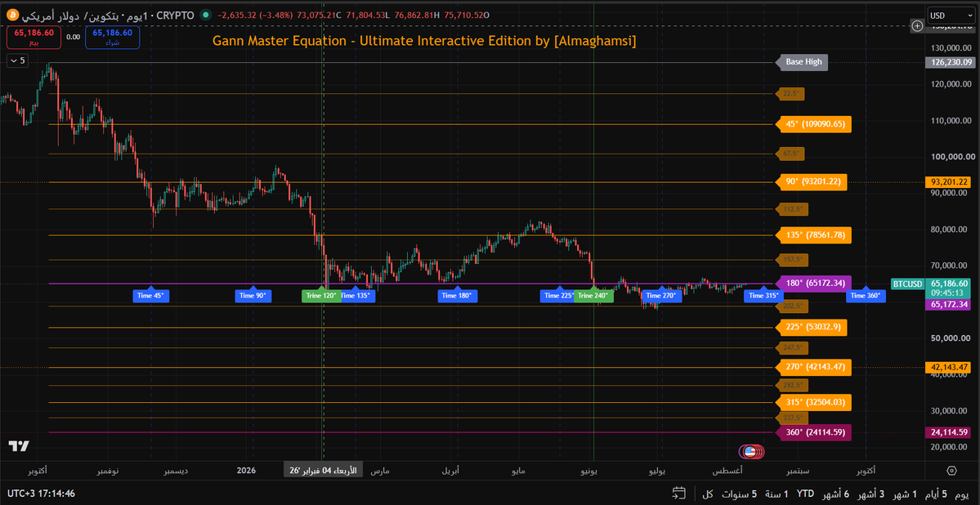The height and width of the screenshot is (505, 980).
Task: Click the 126,230.09 price axis tag
Action: [x=950, y=62]
